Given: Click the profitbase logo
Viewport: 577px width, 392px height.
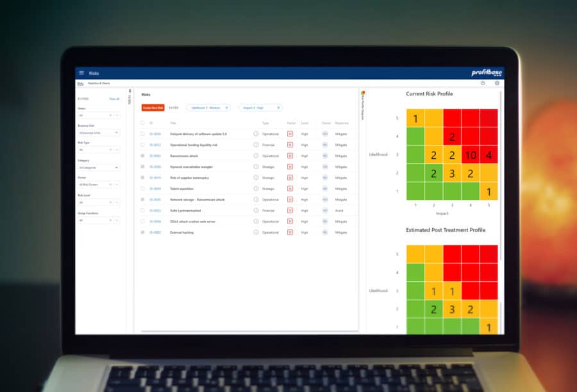Looking at the screenshot, I should point(487,72).
